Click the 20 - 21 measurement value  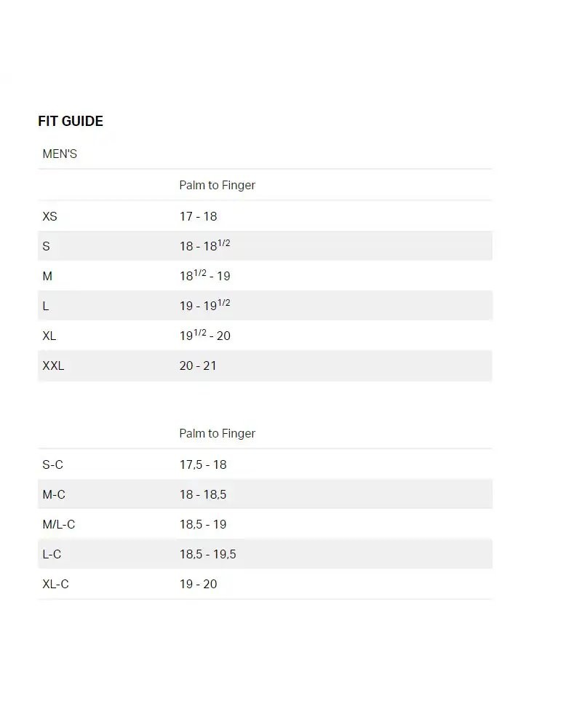pos(198,365)
